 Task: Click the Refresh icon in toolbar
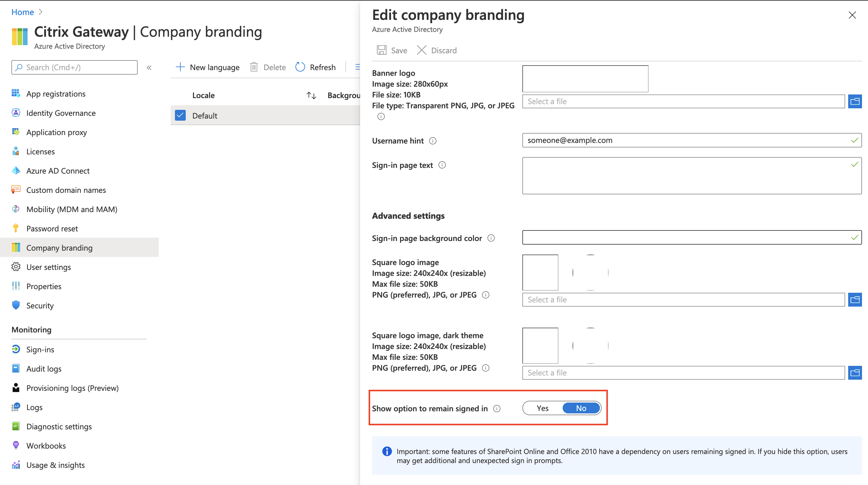pos(300,67)
